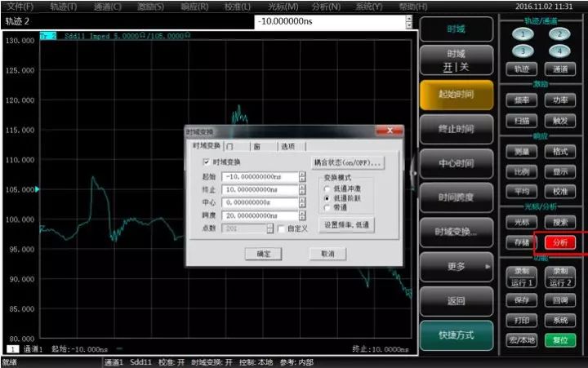Screen dimensions: 588x368
Task: Select trace button 3 in the trace/channel panel
Action: pyautogui.click(x=523, y=51)
